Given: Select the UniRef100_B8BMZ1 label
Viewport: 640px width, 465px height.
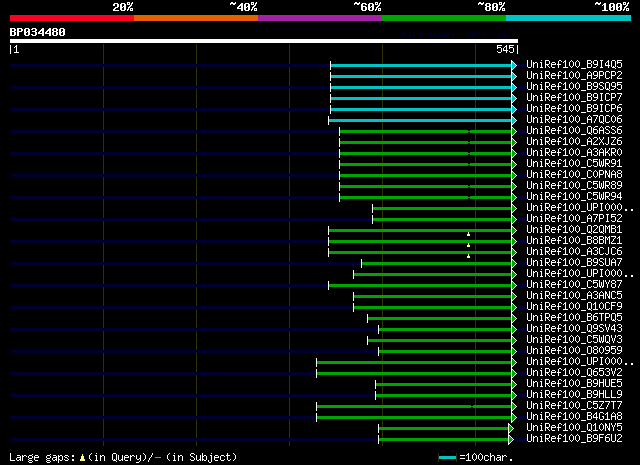Looking at the screenshot, I should [574, 240].
